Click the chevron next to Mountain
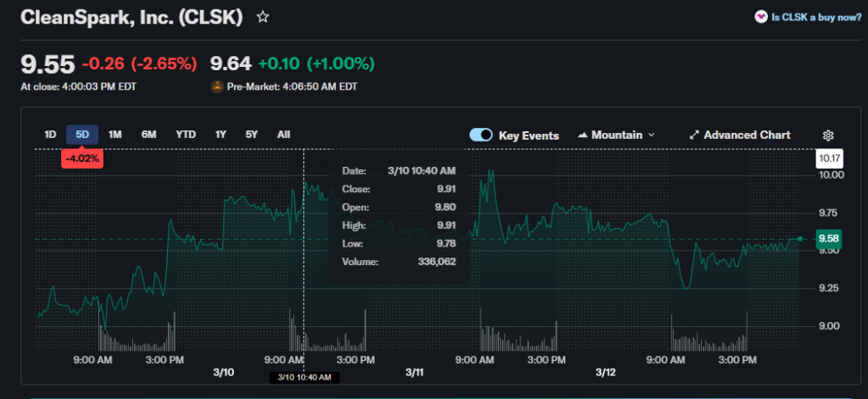Image resolution: width=868 pixels, height=399 pixels. click(x=651, y=136)
